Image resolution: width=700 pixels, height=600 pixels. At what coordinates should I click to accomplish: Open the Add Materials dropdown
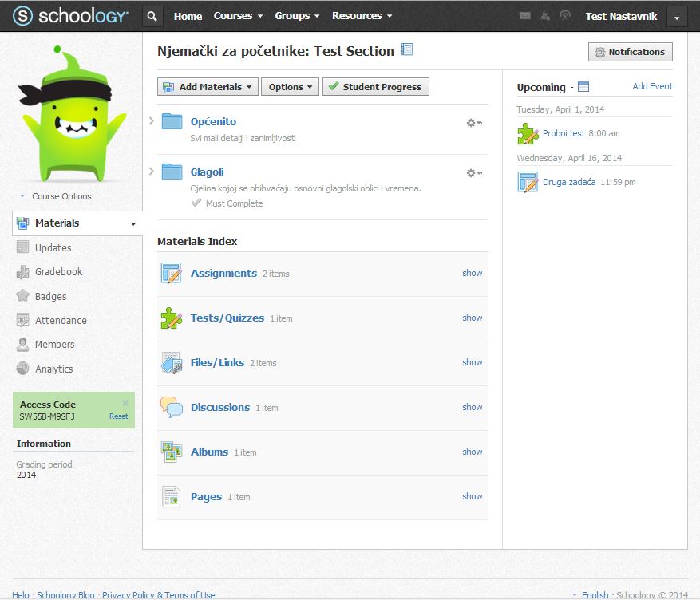[208, 87]
